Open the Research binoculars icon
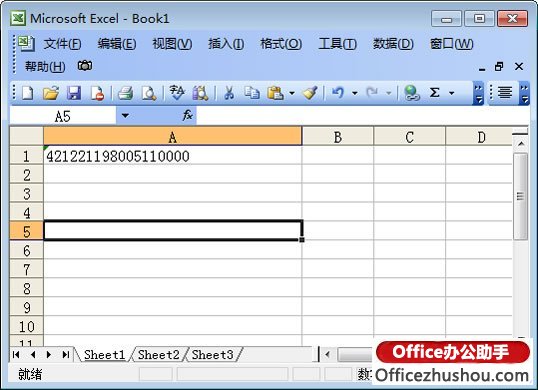 (x=200, y=93)
